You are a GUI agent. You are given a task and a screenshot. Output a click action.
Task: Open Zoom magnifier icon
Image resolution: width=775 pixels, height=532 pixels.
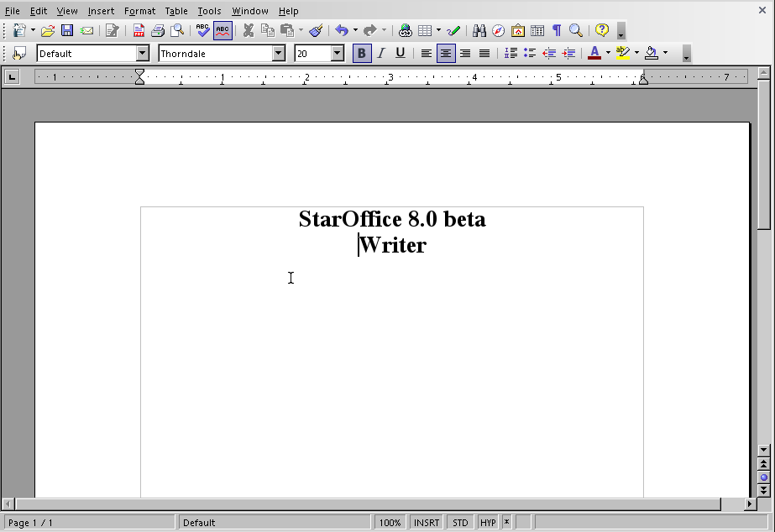[576, 30]
